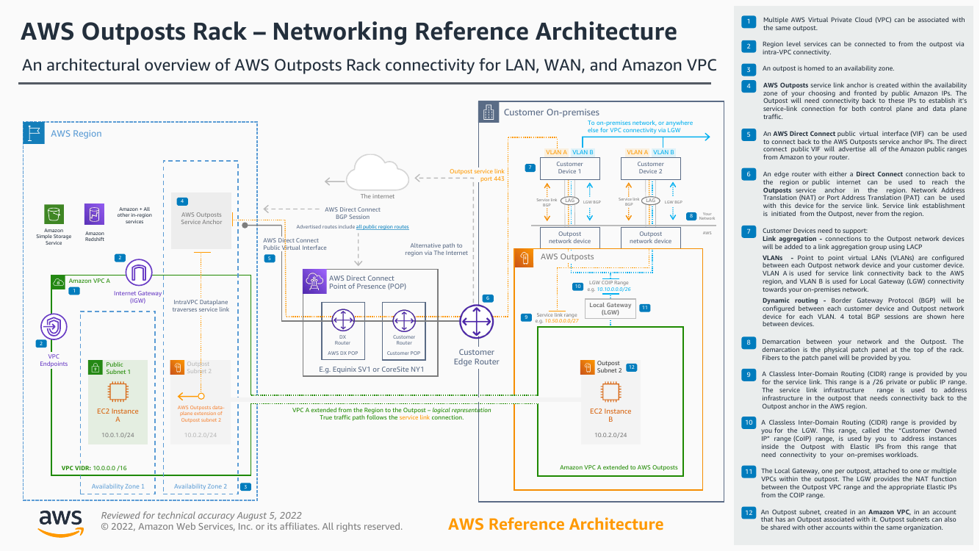Click the Customer Device 1 box
Image resolution: width=980 pixels, height=551 pixels.
pos(569,168)
